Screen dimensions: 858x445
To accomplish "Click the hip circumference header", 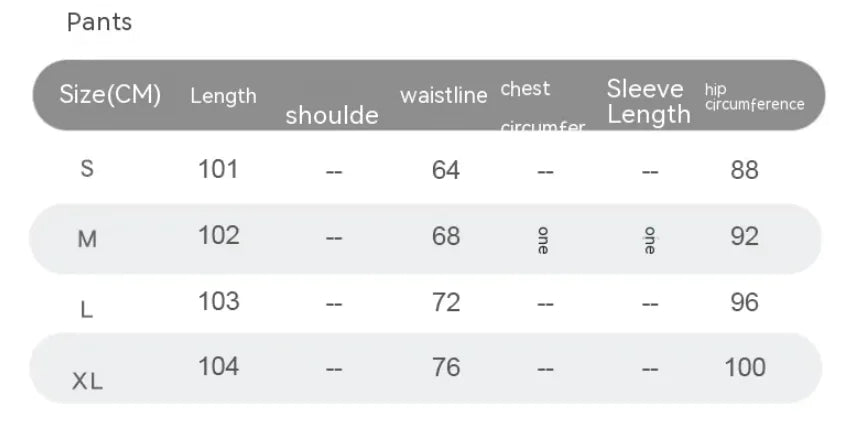I will pyautogui.click(x=754, y=97).
